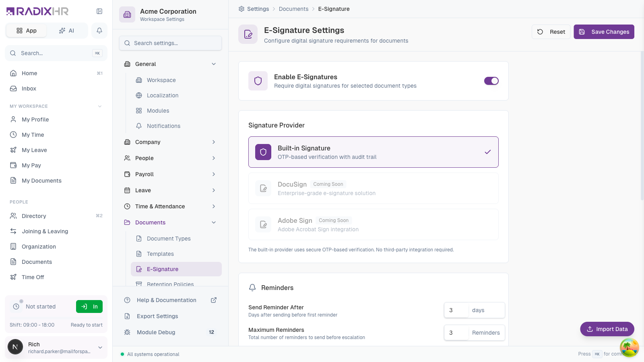This screenshot has width=644, height=362.
Task: Click the Joining & Leaving arrows icon
Action: 13,231
